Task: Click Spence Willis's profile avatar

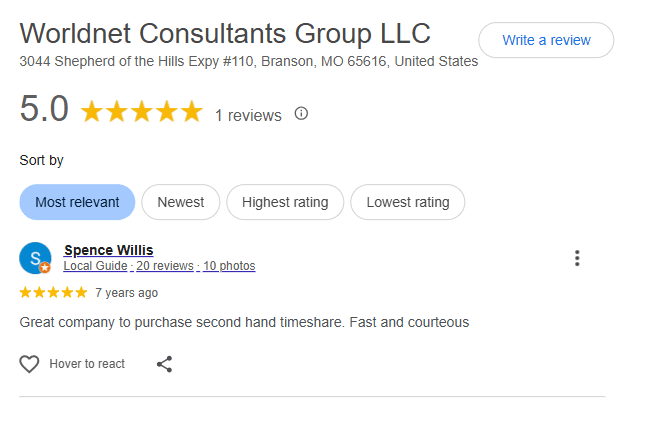Action: point(35,258)
